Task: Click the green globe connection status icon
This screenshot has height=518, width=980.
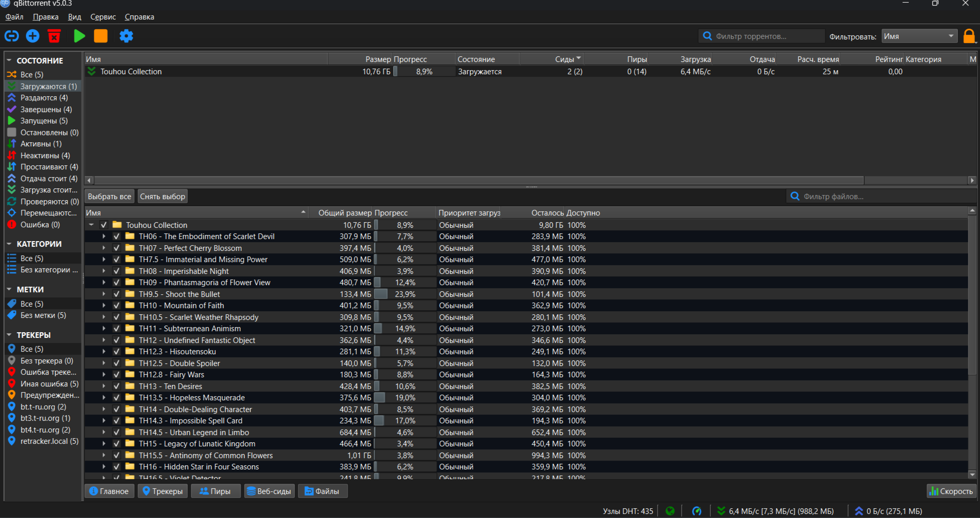Action: (x=670, y=511)
